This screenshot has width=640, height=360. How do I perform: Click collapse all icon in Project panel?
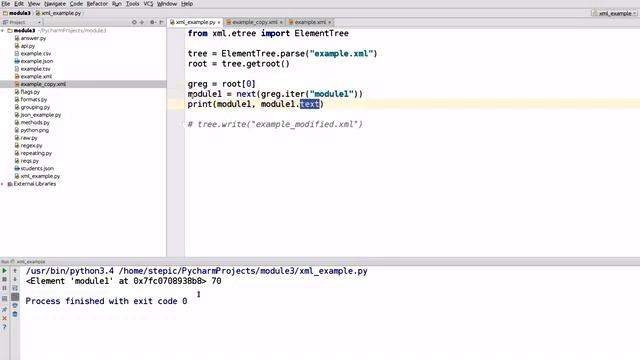tap(142, 22)
